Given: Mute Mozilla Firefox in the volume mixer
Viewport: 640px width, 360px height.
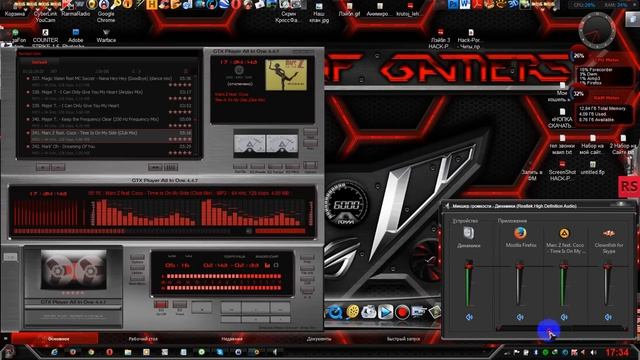Looking at the screenshot, I should tap(520, 317).
